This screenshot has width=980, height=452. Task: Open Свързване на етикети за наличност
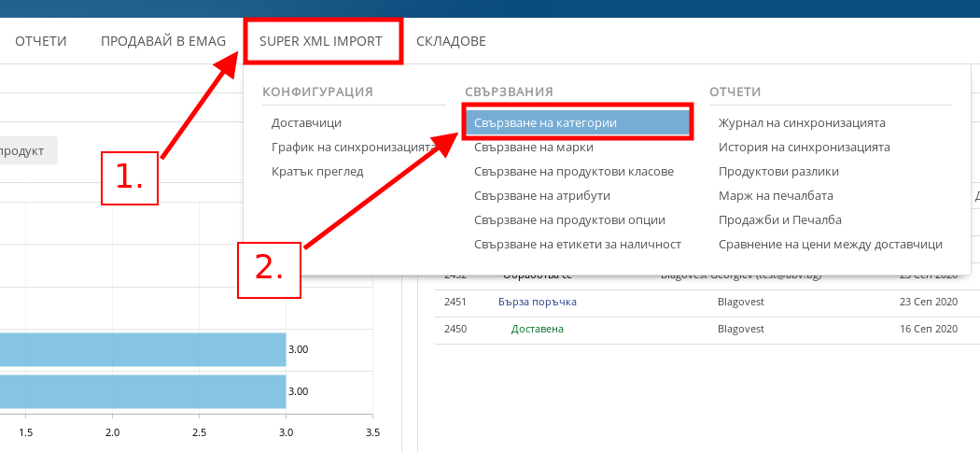tap(577, 244)
